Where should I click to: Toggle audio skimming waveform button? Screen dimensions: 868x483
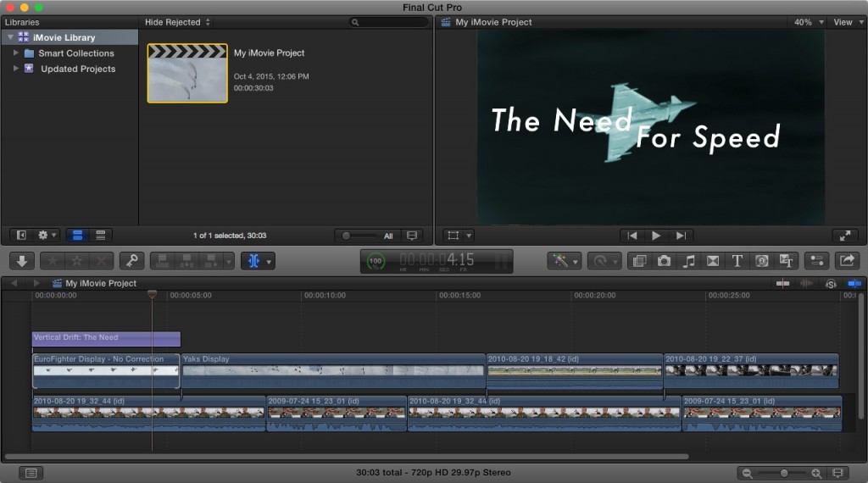[807, 283]
